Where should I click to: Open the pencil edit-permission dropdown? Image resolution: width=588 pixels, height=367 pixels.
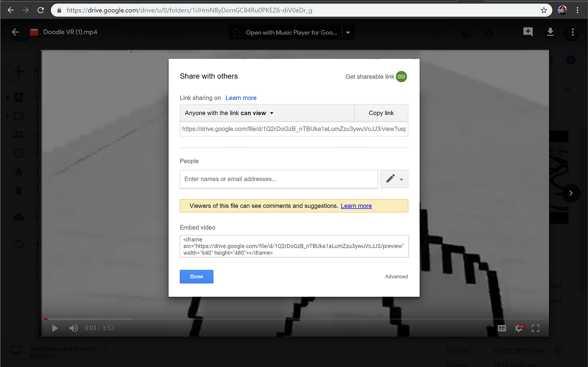click(394, 179)
